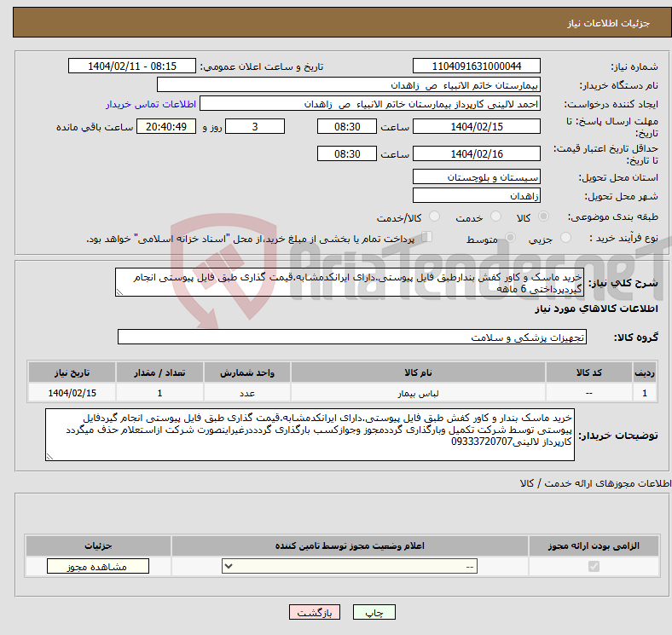
Task: Click the نام کالا column header
Action: tap(418, 372)
